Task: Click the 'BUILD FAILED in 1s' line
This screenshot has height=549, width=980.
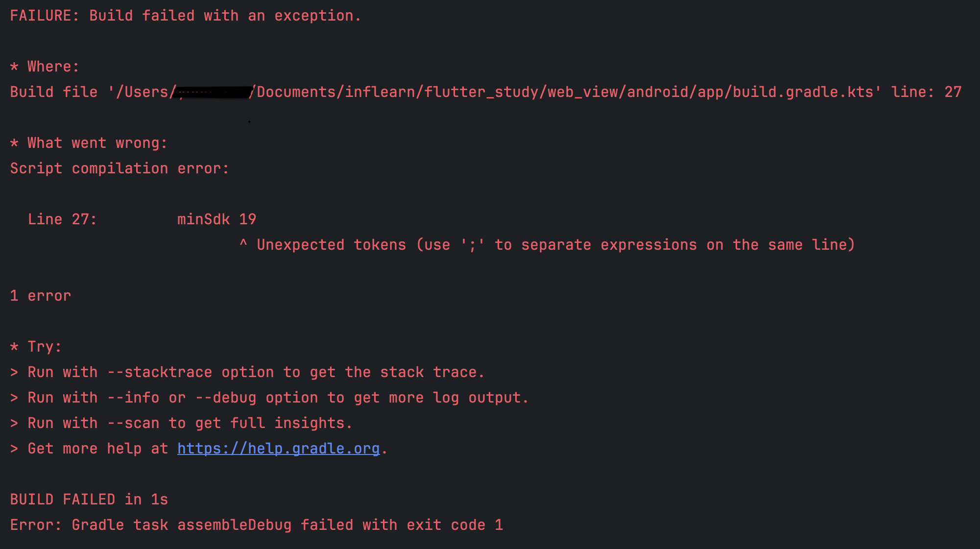Action: pyautogui.click(x=89, y=500)
